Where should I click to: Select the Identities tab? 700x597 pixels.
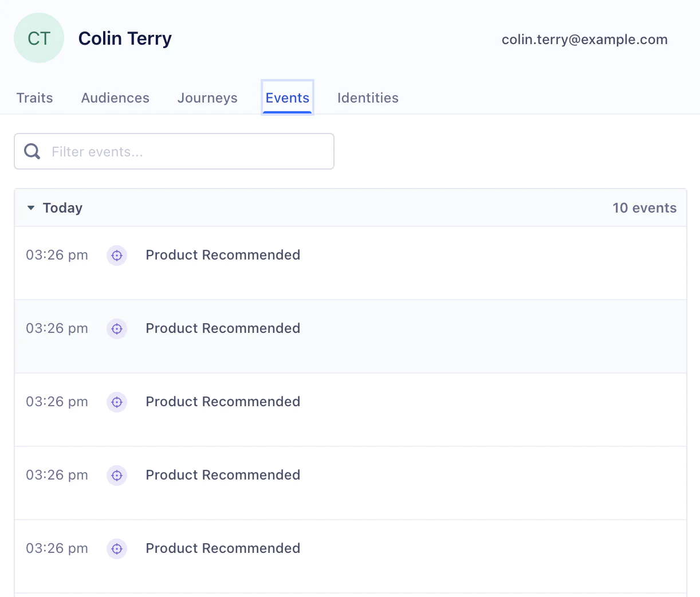(x=368, y=97)
